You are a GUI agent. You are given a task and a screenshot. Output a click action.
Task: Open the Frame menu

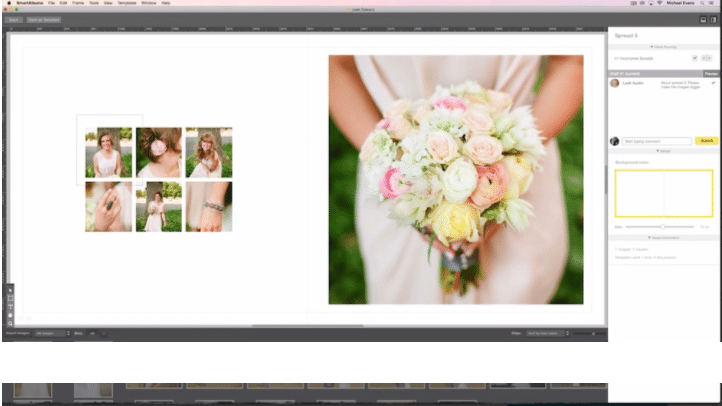pos(78,3)
